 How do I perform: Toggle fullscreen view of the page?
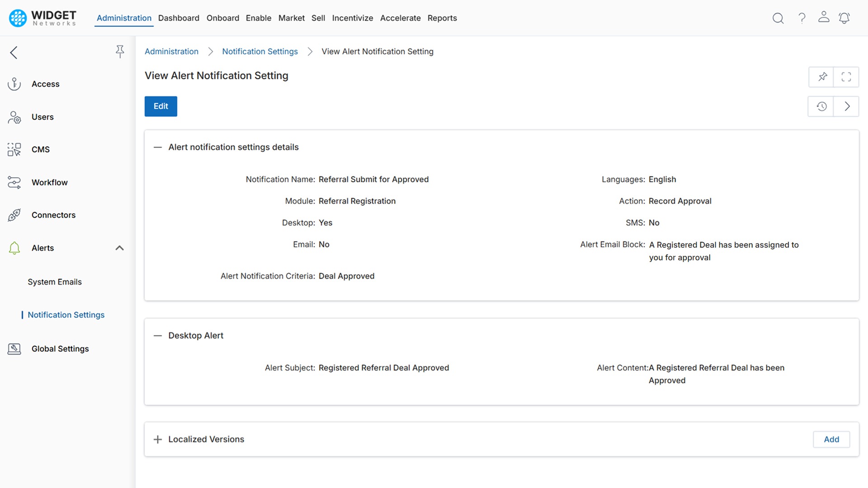tap(846, 77)
